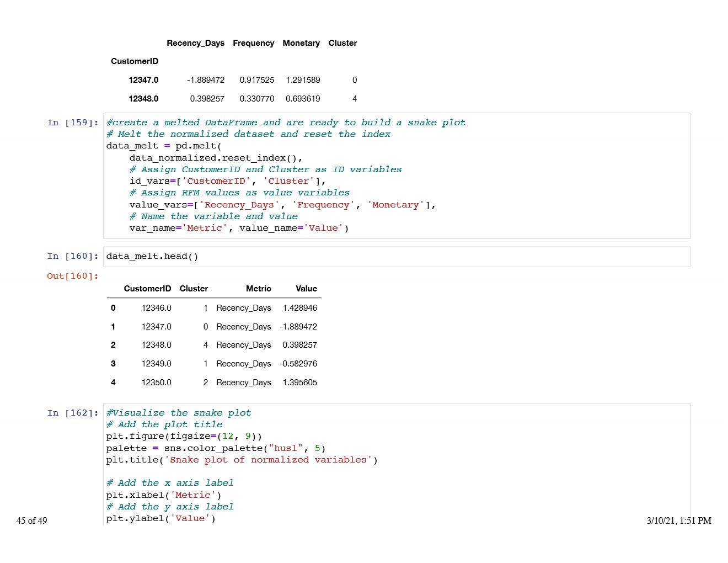The width and height of the screenshot is (728, 563).
Task: Focus the pd.melt code cell
Action: tap(396, 176)
